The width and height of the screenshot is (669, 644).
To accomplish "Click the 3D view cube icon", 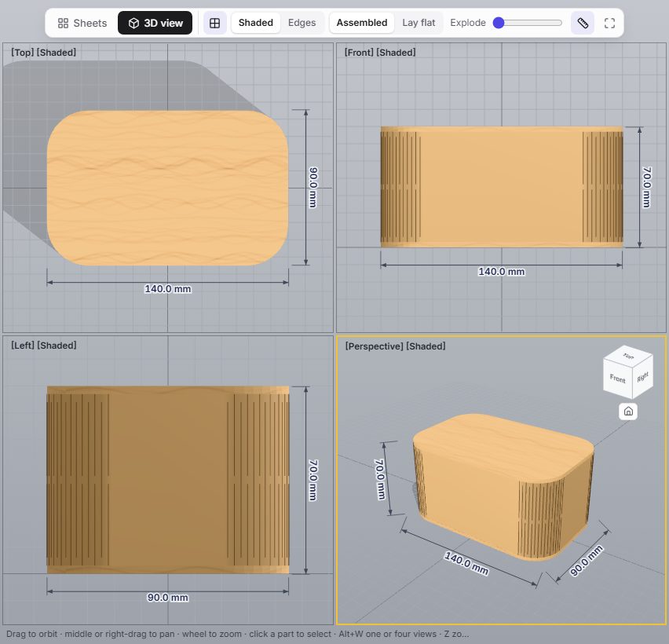I will pyautogui.click(x=133, y=23).
